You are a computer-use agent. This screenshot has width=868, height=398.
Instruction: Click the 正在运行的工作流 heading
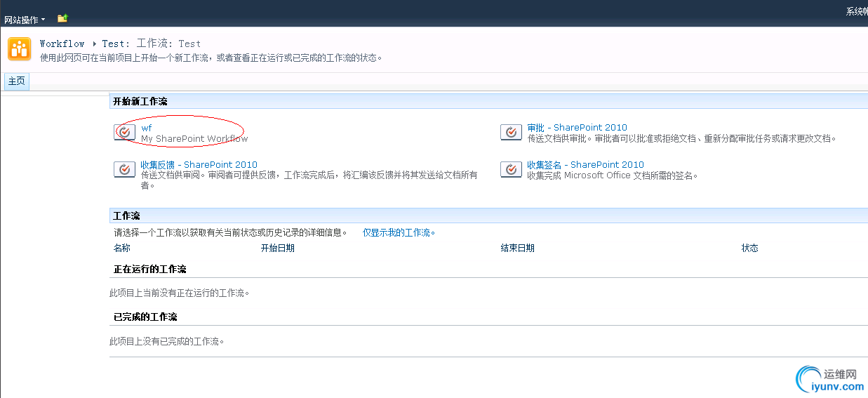pos(150,270)
